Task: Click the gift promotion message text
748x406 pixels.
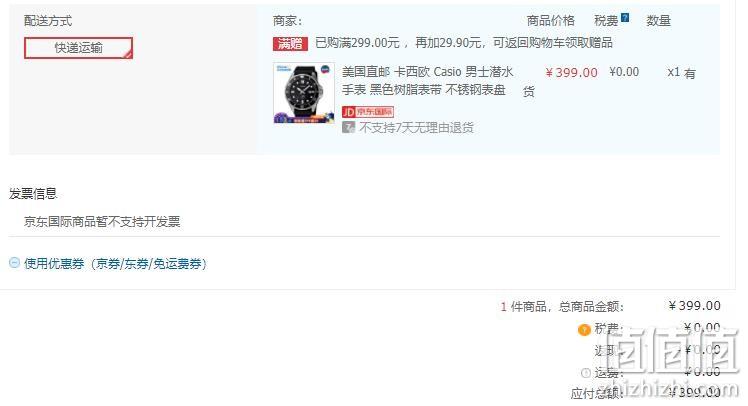Action: coord(464,43)
